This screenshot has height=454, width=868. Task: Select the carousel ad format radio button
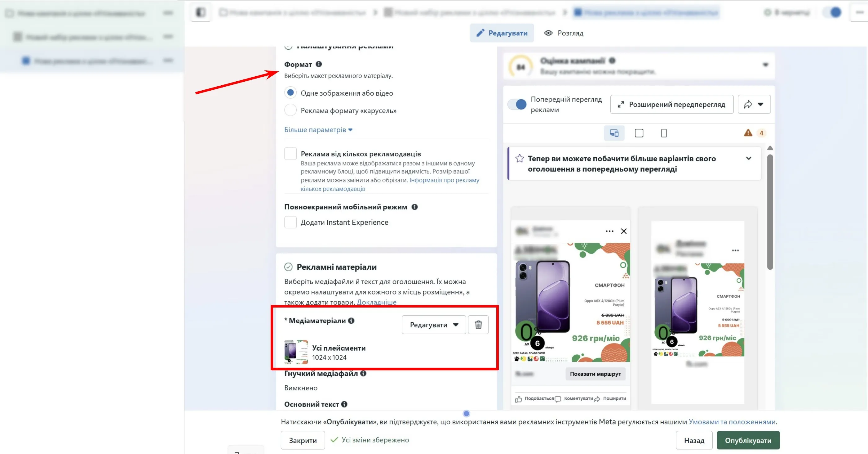click(290, 110)
